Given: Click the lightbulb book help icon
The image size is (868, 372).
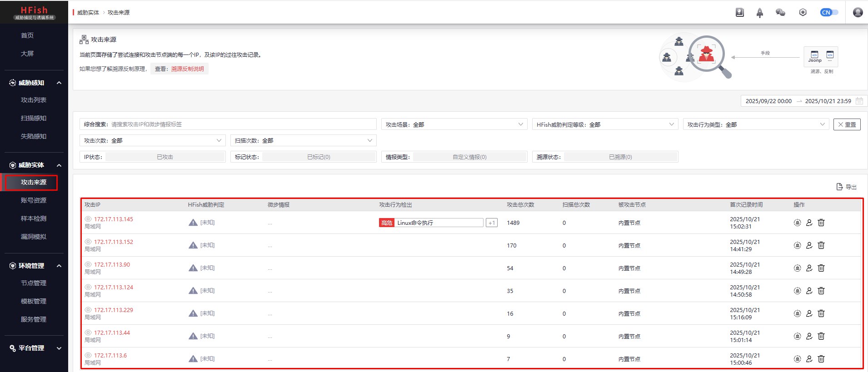Looking at the screenshot, I should point(740,13).
